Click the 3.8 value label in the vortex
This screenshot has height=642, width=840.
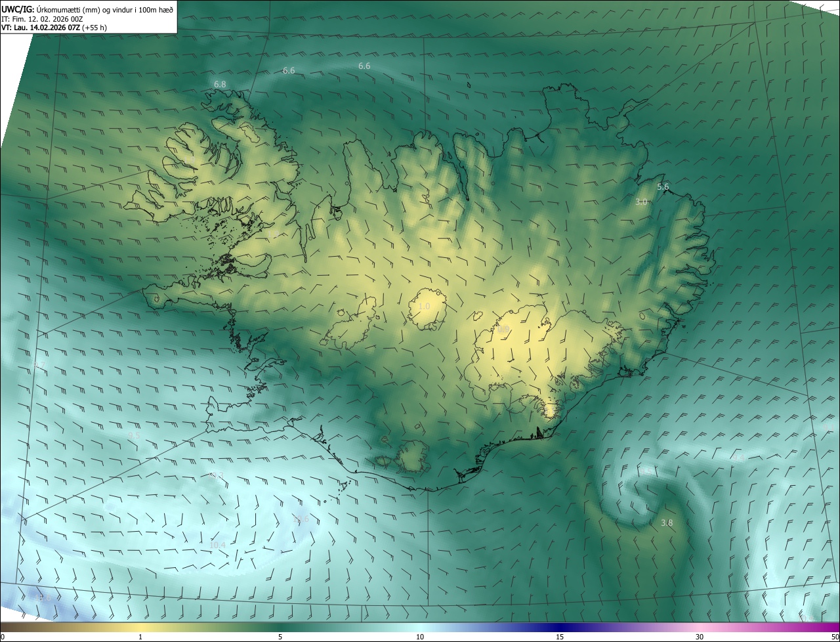[x=667, y=523]
